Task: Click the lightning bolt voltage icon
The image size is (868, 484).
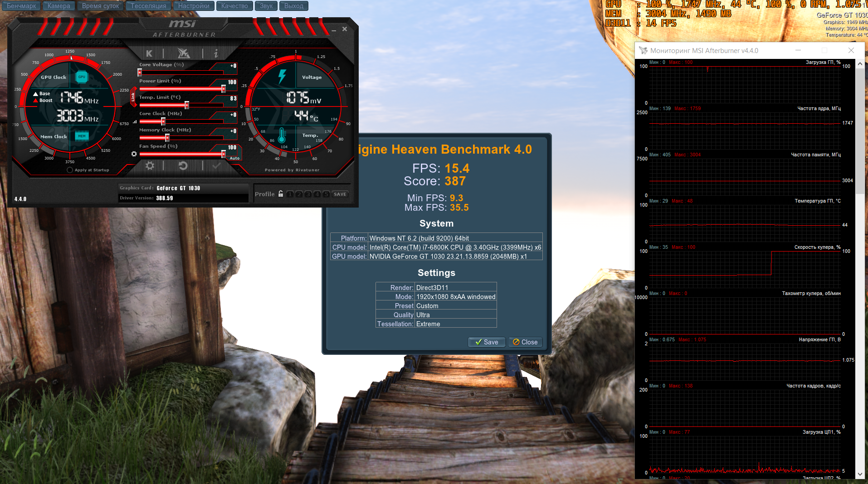Action: point(282,77)
